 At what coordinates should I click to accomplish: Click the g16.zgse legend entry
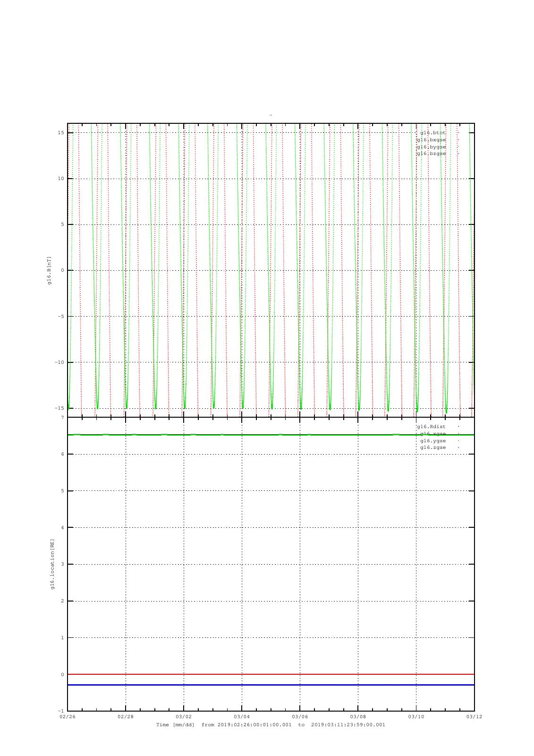click(433, 447)
